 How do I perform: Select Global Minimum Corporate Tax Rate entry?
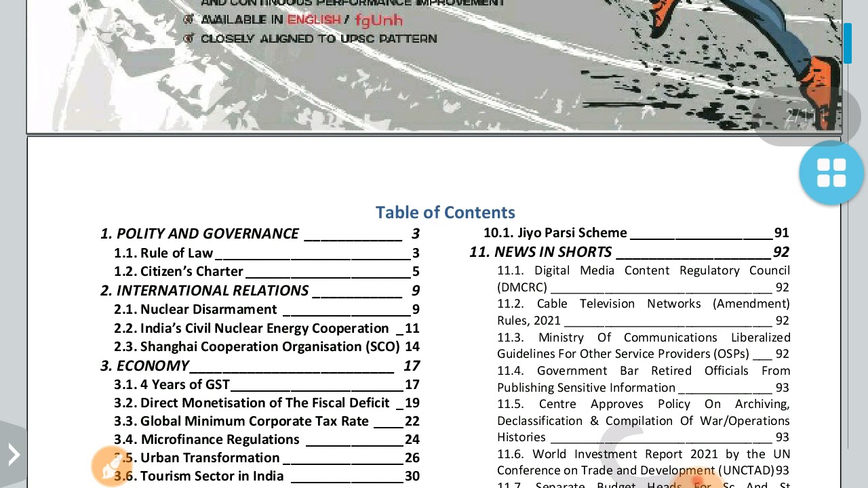tap(267, 421)
